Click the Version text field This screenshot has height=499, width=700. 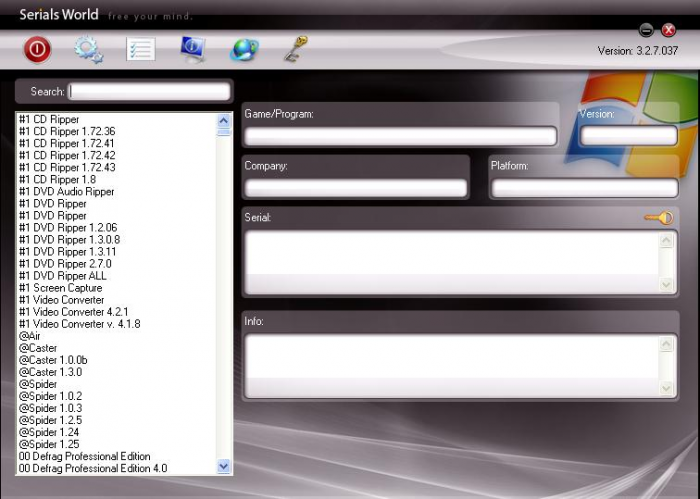pyautogui.click(x=629, y=135)
